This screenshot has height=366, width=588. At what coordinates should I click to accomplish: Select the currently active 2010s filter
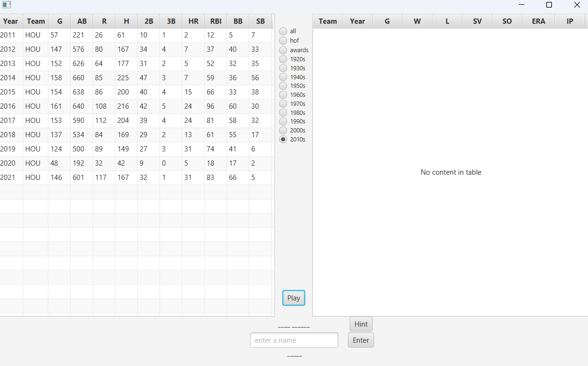click(283, 139)
